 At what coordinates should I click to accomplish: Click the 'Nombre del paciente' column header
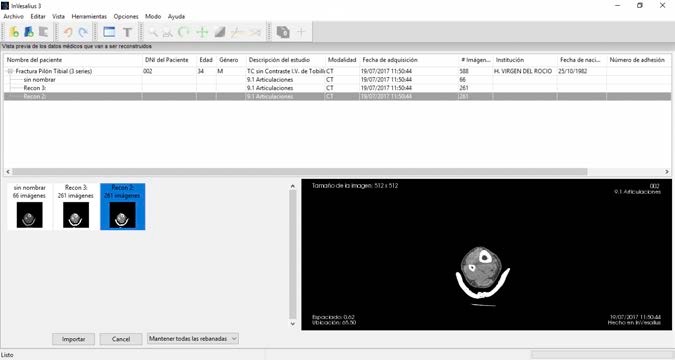pos(73,60)
